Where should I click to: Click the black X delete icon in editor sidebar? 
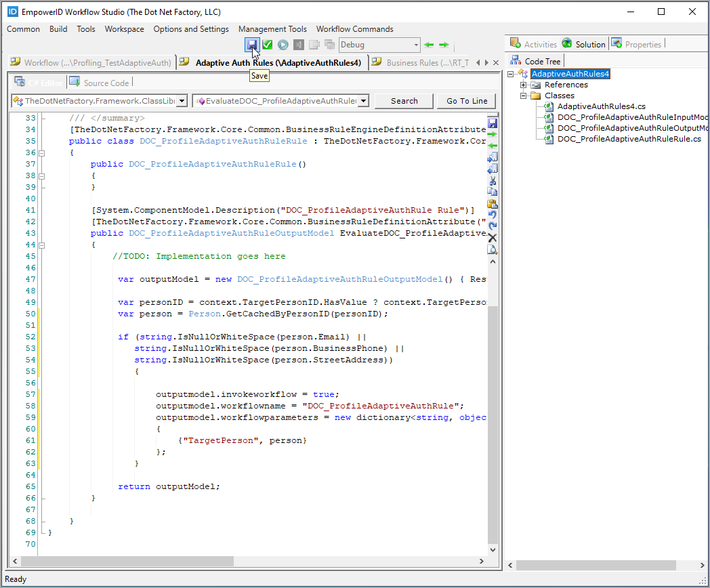[x=493, y=238]
